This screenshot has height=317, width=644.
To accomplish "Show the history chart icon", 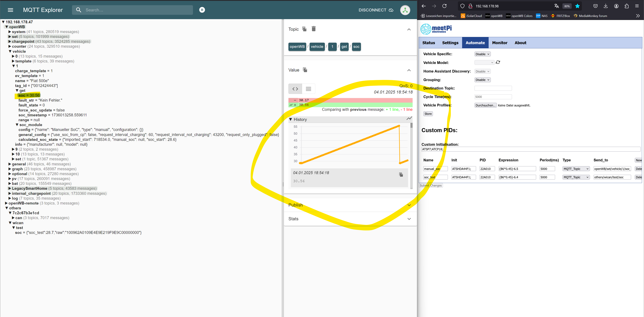I will pyautogui.click(x=409, y=118).
